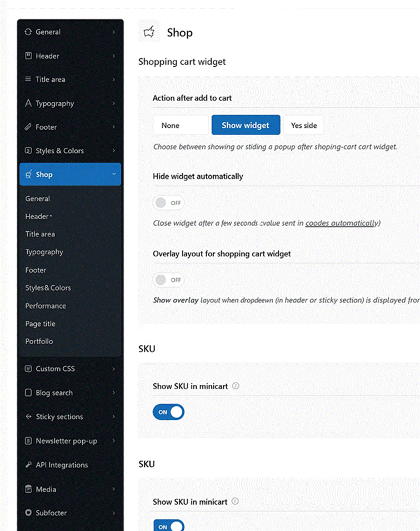Click the General sidebar icon
Image resolution: width=420 pixels, height=531 pixels.
(x=28, y=32)
